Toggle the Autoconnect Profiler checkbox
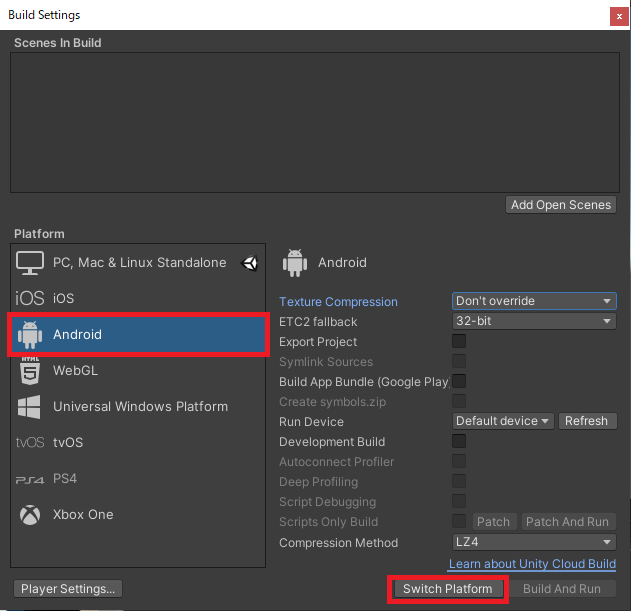Viewport: 631px width, 611px height. pos(459,461)
